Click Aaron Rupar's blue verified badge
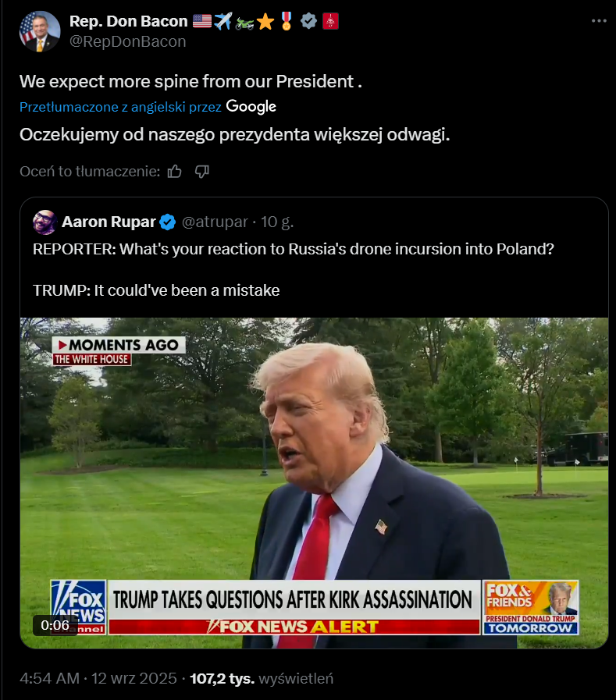Viewport: 616px width, 700px height. (x=168, y=222)
